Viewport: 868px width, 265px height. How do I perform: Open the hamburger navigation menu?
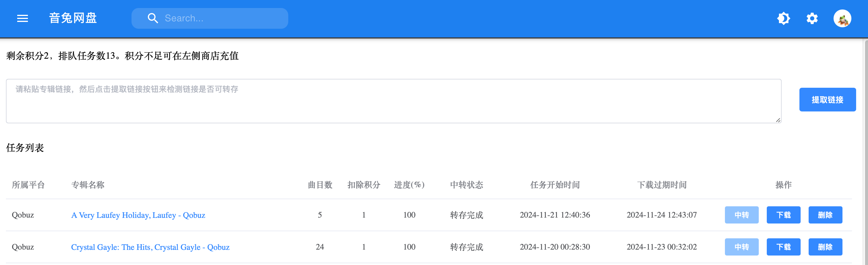pyautogui.click(x=23, y=18)
